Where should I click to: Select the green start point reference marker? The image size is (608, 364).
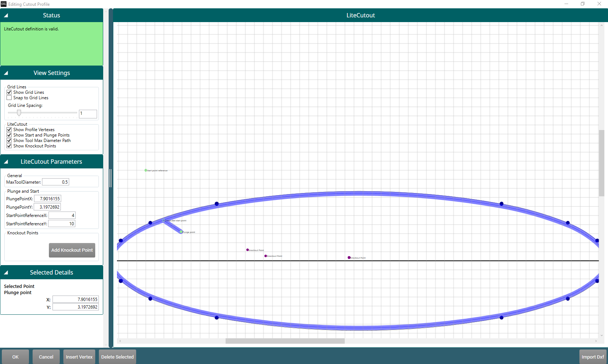[x=146, y=170]
